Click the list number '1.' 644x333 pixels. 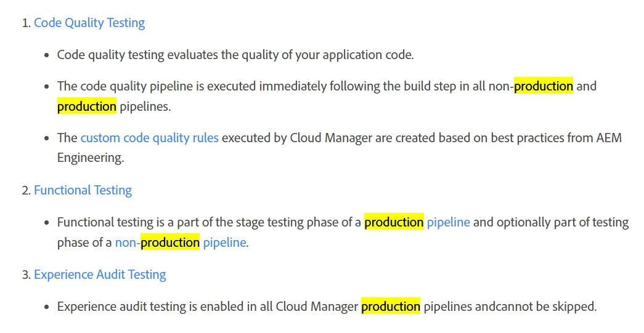tap(26, 23)
